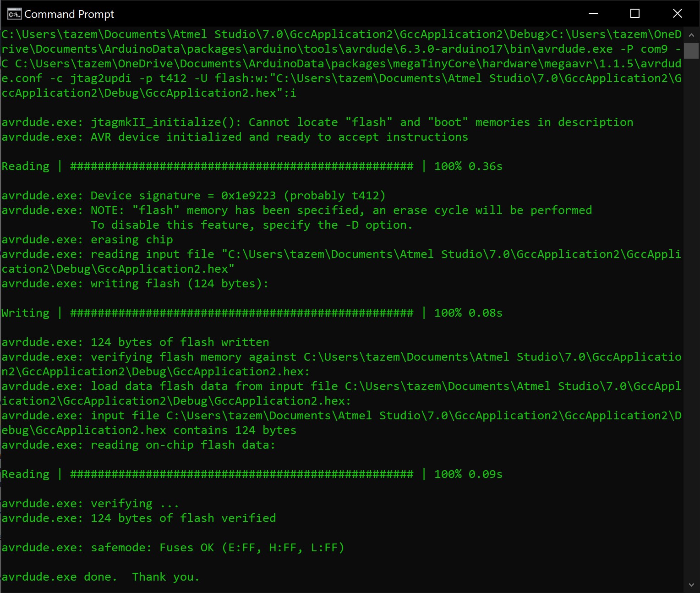This screenshot has height=593, width=700.
Task: Click '124 bytes of flash verified' line
Action: pos(138,518)
